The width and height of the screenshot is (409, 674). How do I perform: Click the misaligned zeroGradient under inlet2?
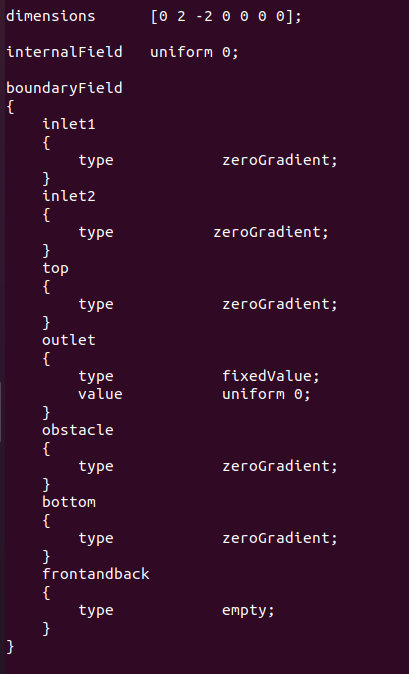point(271,232)
